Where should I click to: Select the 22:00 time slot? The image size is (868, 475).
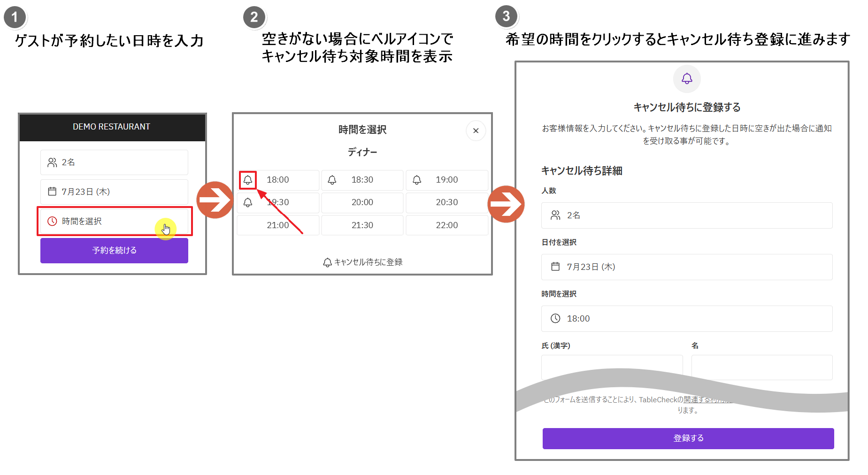tap(447, 225)
